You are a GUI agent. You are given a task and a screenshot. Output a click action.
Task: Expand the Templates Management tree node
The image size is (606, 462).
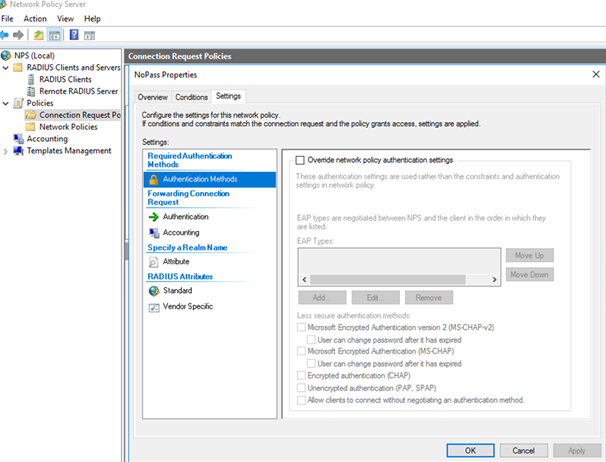click(x=6, y=151)
